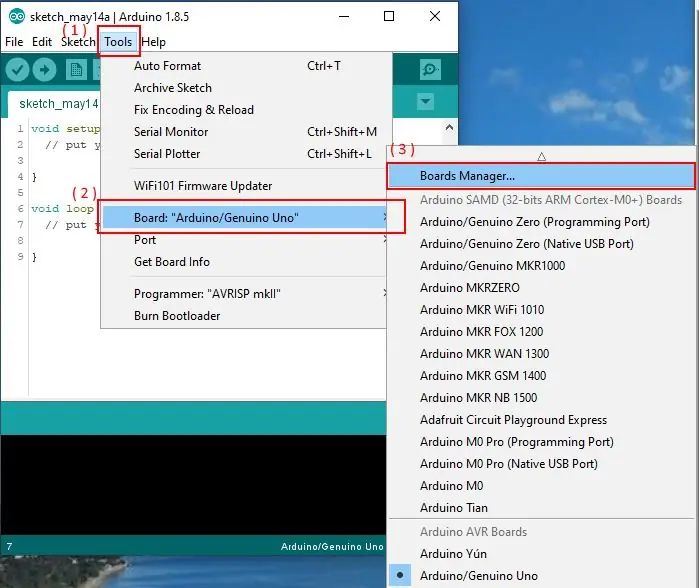Open the File menu
Screen dimensions: 699x588
[x=14, y=41]
